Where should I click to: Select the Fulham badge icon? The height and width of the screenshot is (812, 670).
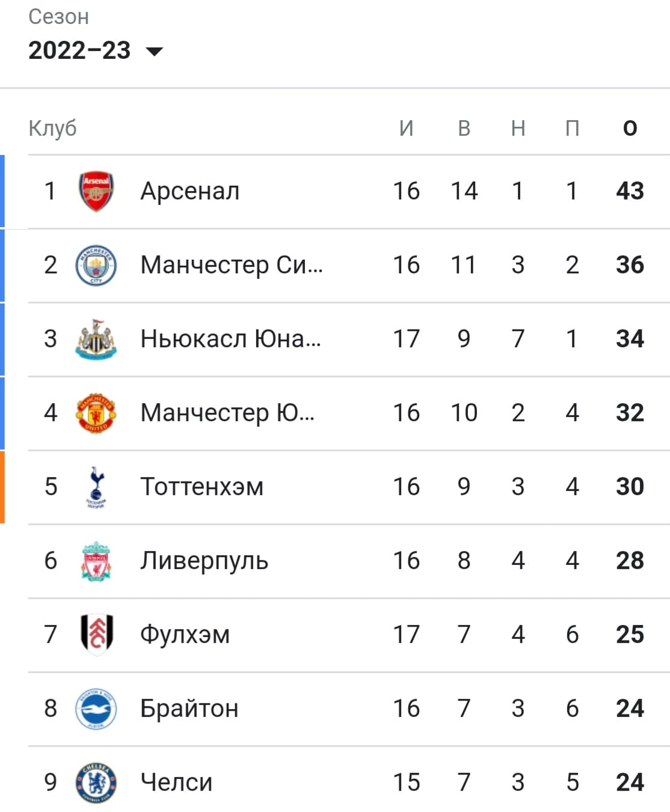pyautogui.click(x=96, y=635)
